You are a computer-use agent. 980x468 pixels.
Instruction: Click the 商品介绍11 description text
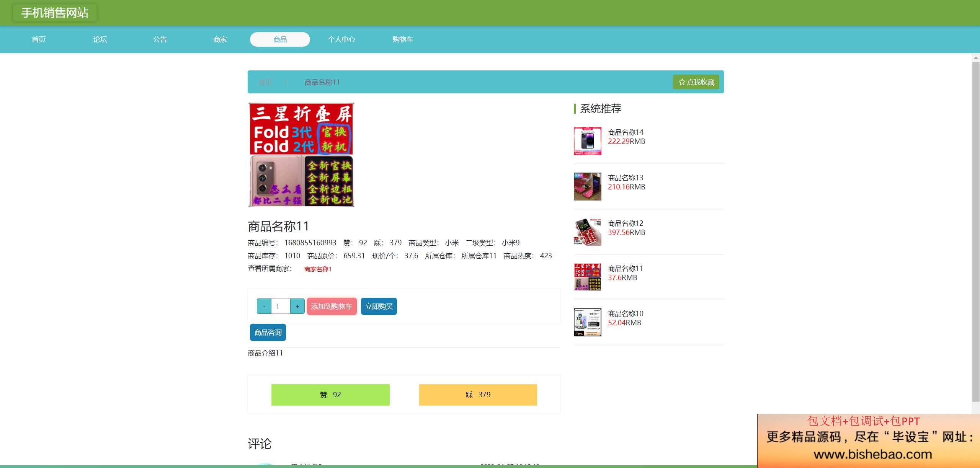[x=265, y=353]
